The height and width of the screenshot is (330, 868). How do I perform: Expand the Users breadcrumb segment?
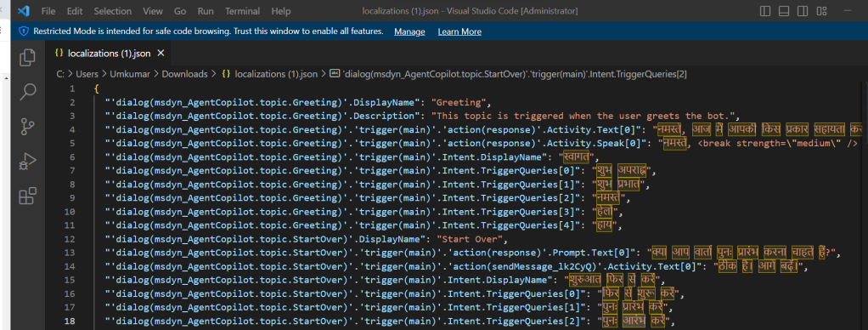87,74
